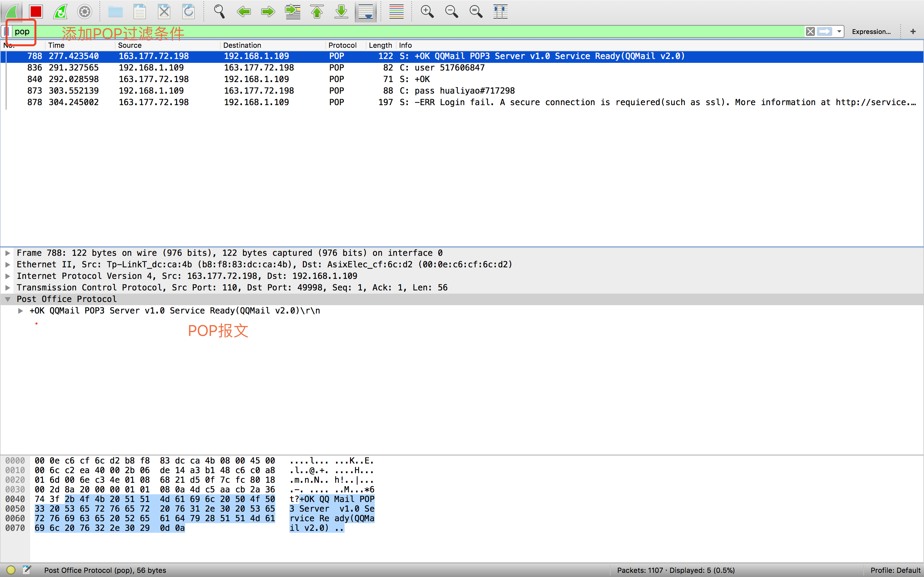Image resolution: width=924 pixels, height=577 pixels.
Task: Stop capturing packets with red square button
Action: pos(36,12)
